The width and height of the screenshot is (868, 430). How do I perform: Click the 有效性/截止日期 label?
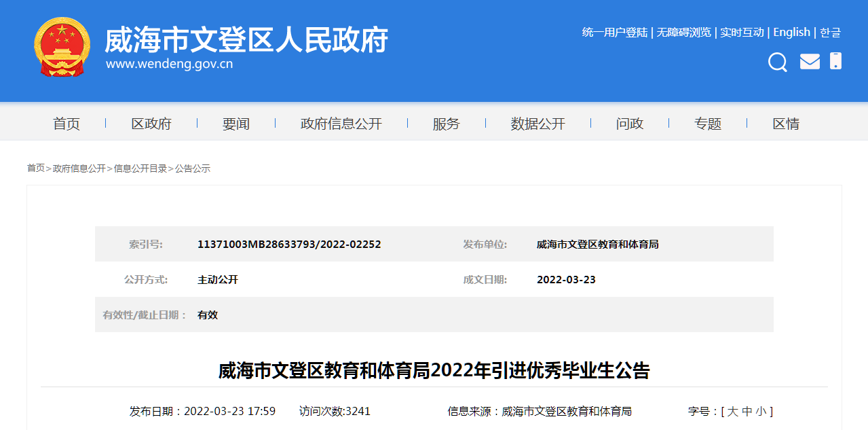145,315
